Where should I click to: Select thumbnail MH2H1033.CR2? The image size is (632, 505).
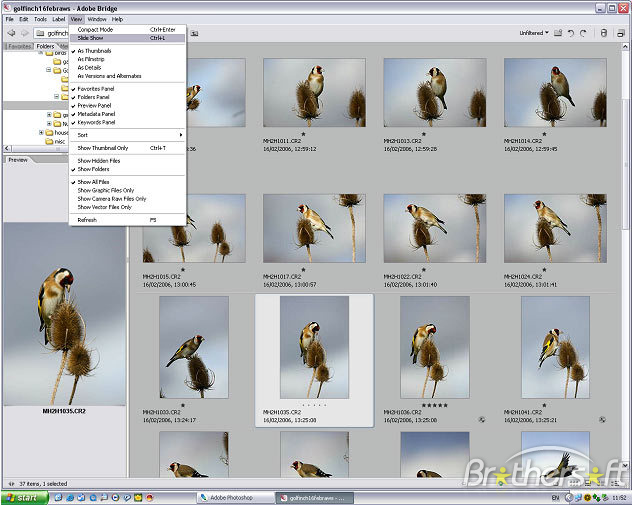[194, 347]
